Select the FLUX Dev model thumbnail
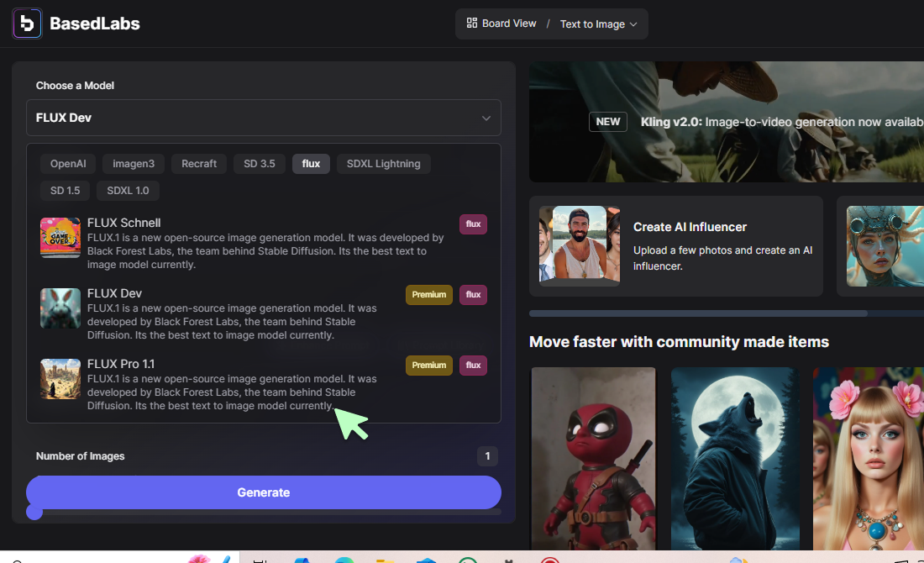The width and height of the screenshot is (924, 563). coord(60,308)
